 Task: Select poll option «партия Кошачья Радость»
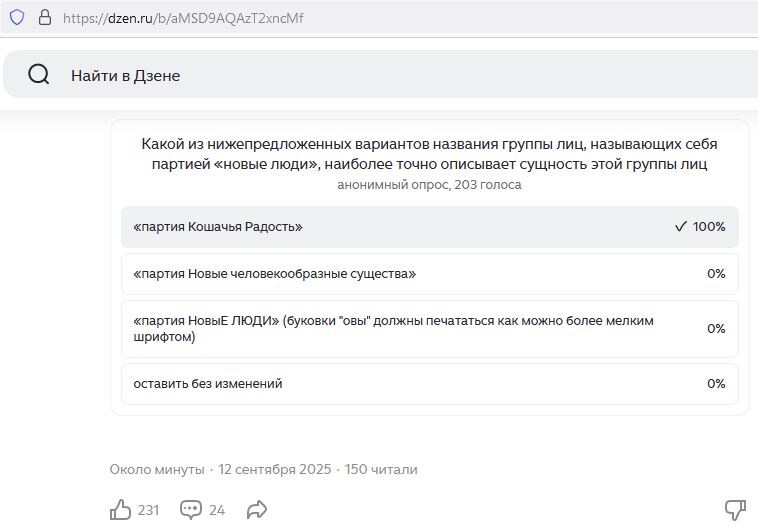(430, 227)
